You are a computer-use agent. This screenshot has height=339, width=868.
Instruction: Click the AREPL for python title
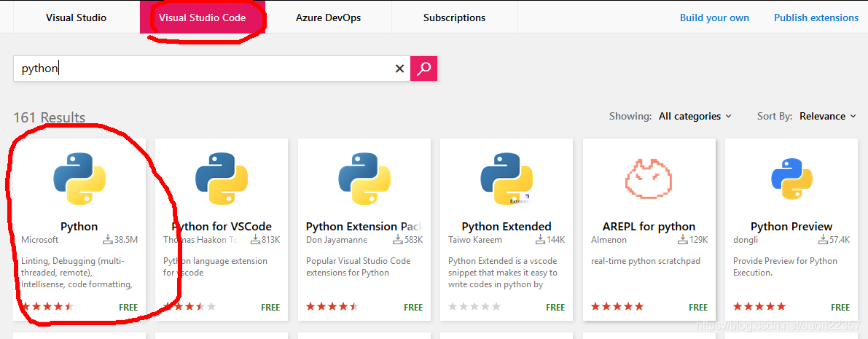click(649, 226)
